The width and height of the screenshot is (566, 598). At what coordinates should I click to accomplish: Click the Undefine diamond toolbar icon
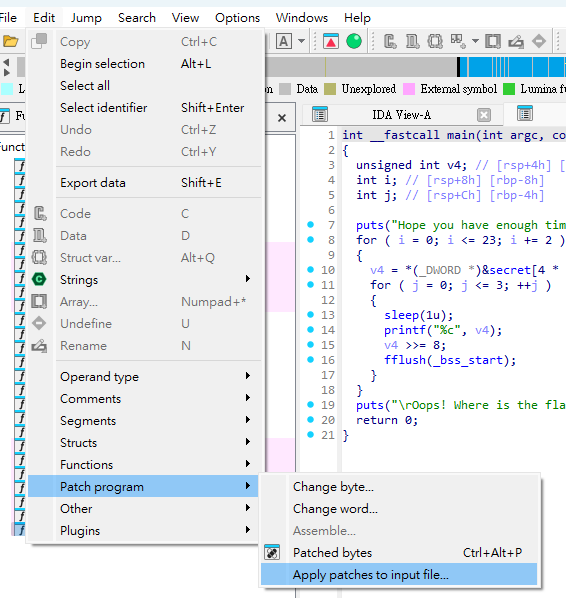[x=539, y=41]
